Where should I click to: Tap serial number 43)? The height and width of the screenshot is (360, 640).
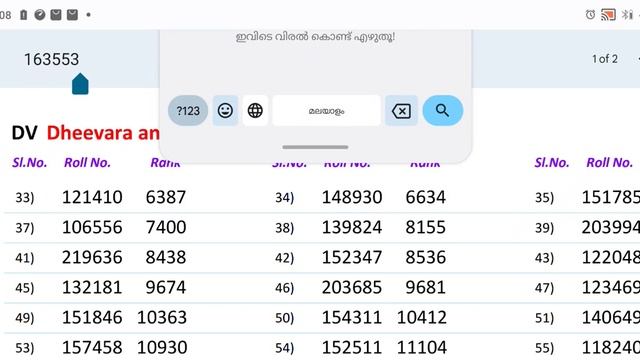click(x=544, y=258)
